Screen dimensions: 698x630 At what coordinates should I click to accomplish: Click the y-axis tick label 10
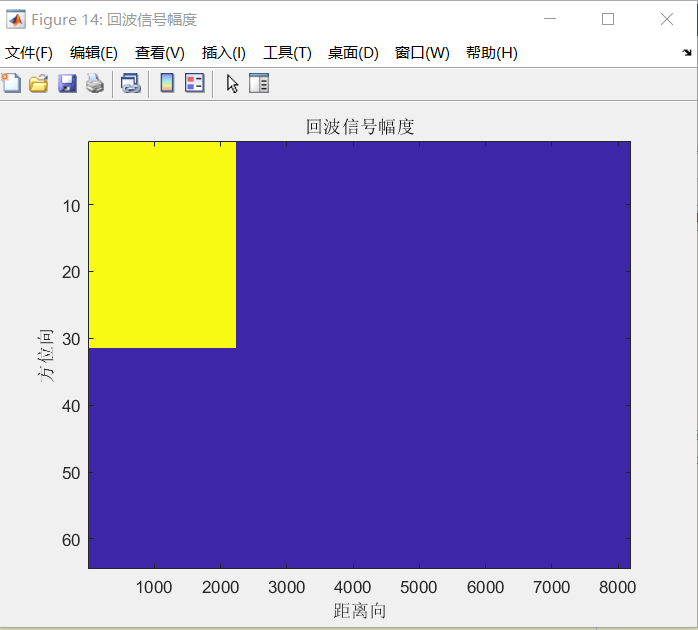(x=71, y=206)
